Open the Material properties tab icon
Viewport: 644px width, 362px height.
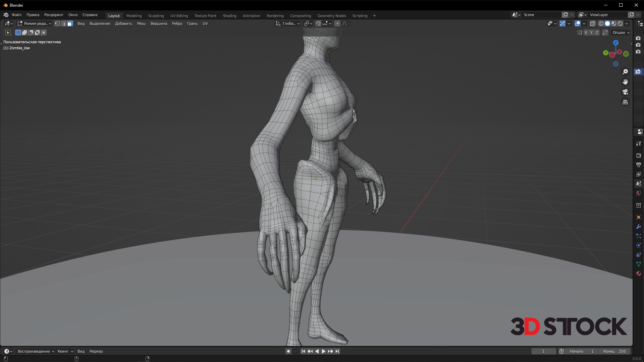(638, 274)
